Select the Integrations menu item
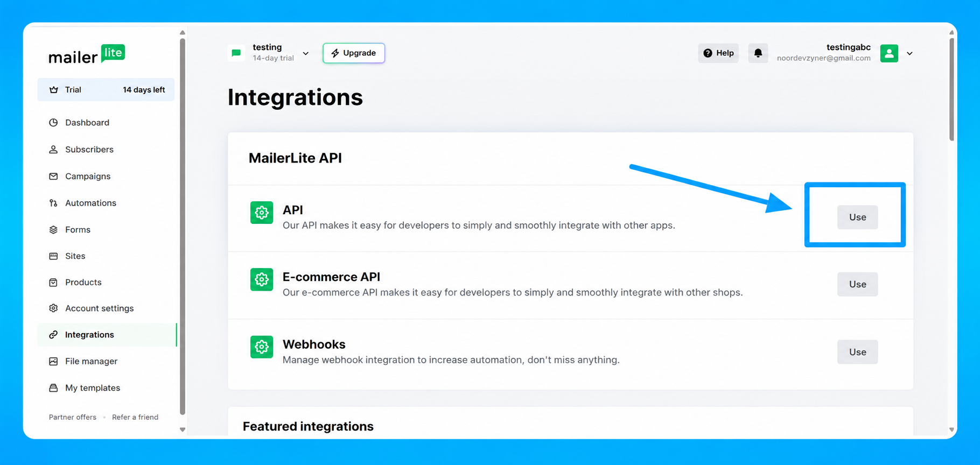 (x=107, y=335)
